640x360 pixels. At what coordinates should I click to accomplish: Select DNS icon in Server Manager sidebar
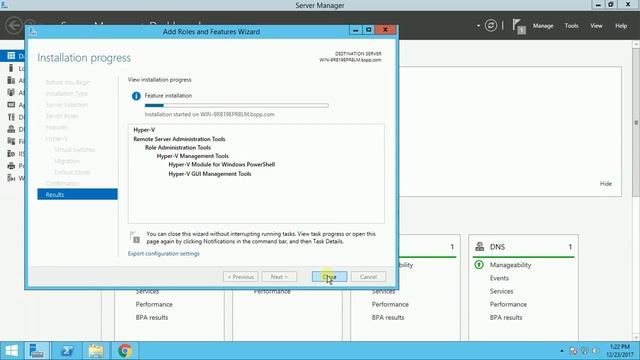11,129
